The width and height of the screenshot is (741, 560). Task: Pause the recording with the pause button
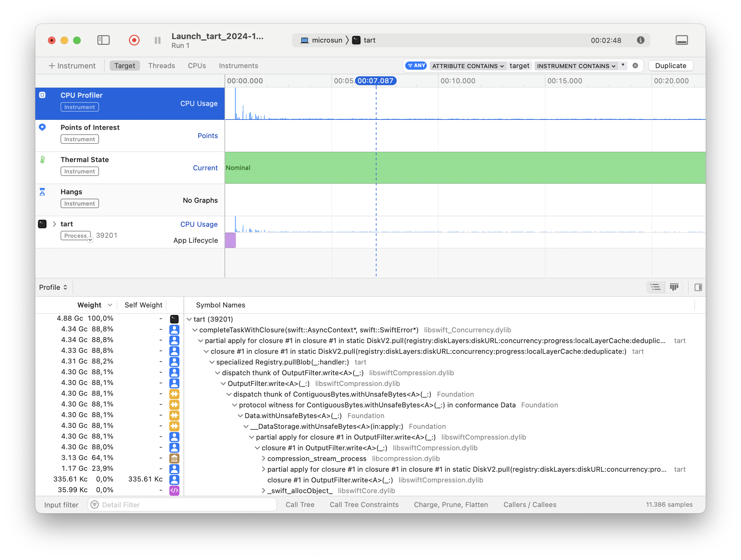[x=158, y=40]
